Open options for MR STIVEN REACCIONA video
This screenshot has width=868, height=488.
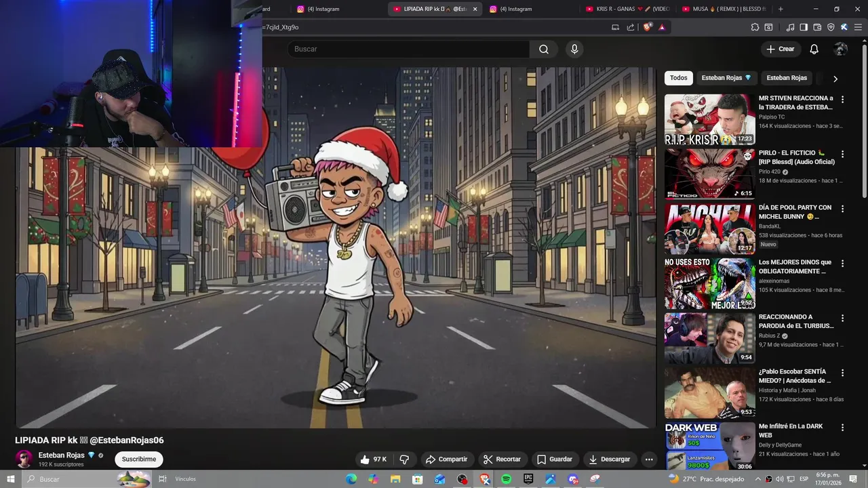pos(842,99)
